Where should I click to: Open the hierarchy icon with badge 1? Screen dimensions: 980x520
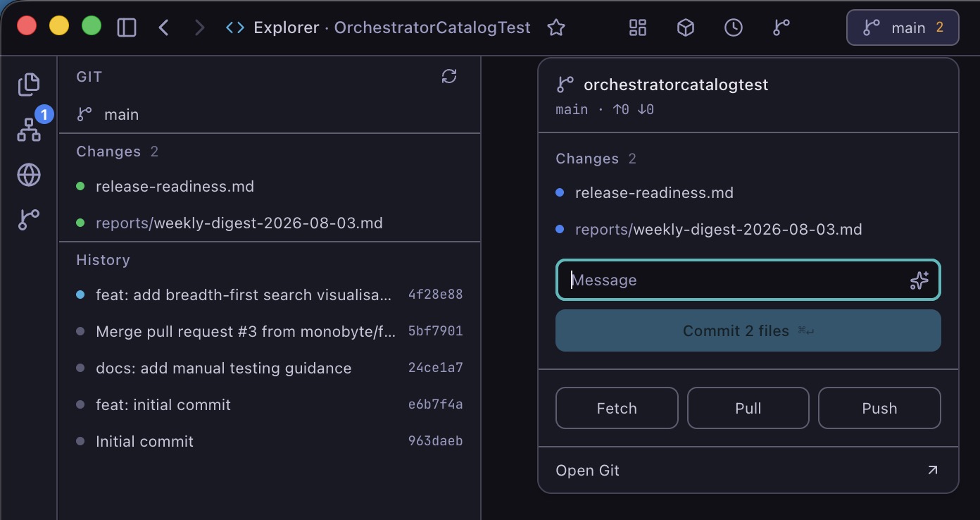[29, 130]
